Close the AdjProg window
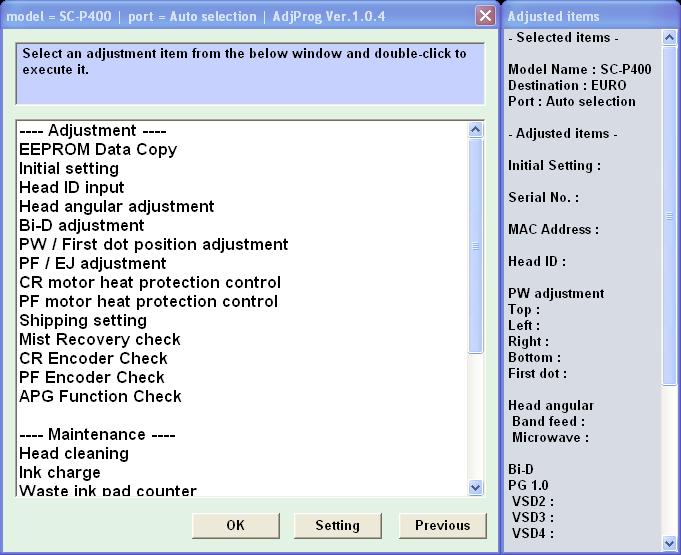Screen dimensions: 681x555 click(x=485, y=16)
